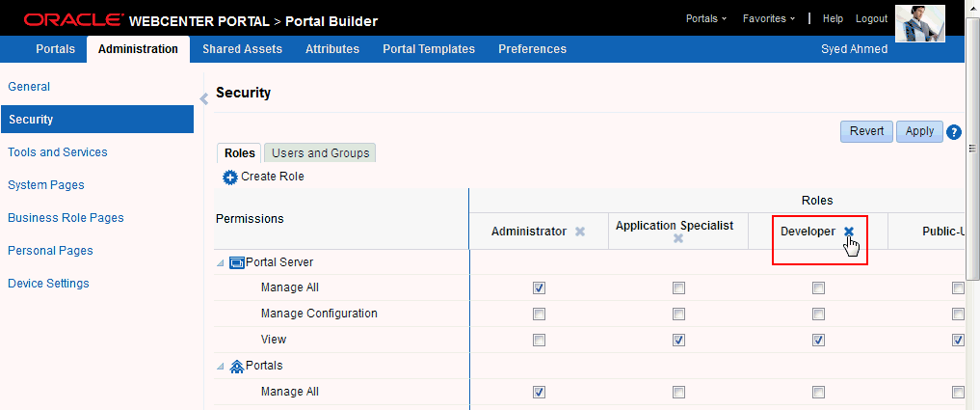This screenshot has width=980, height=410.
Task: Uncheck Portal Server View for Application Specialist
Action: [678, 340]
